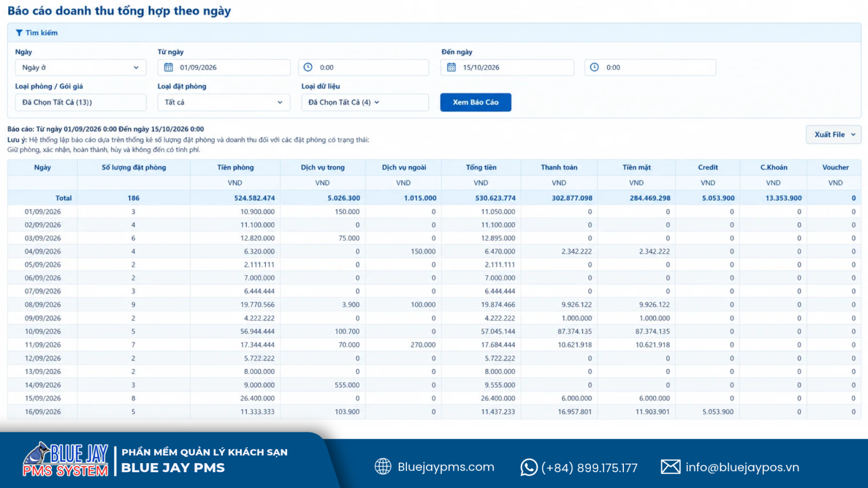Open Loại phòng / Gói giá selection box

[81, 102]
